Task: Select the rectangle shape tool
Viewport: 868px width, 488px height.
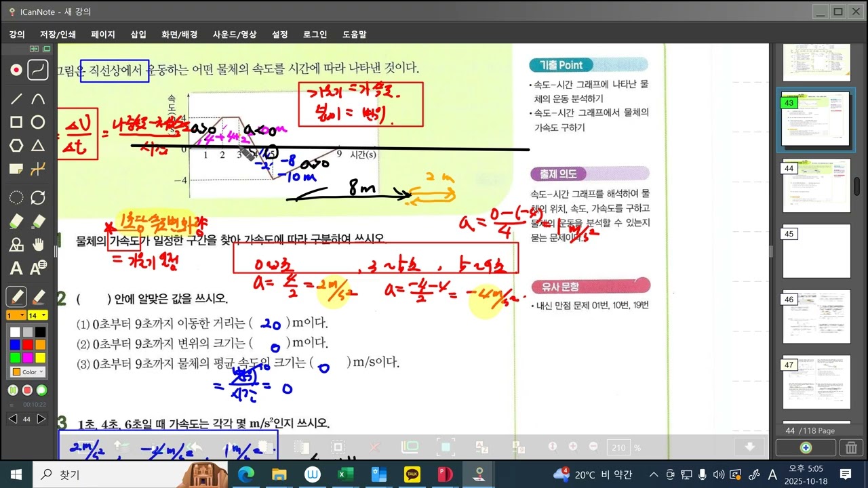Action: (16, 122)
